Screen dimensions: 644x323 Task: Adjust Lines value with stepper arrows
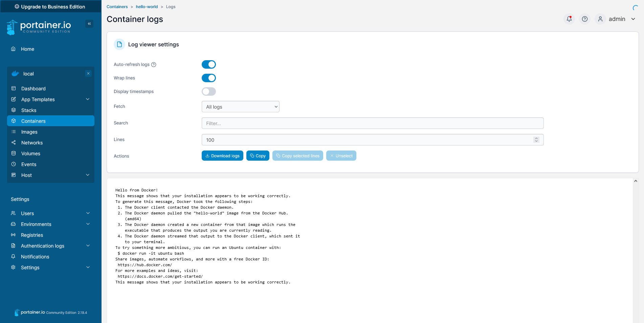coord(536,140)
